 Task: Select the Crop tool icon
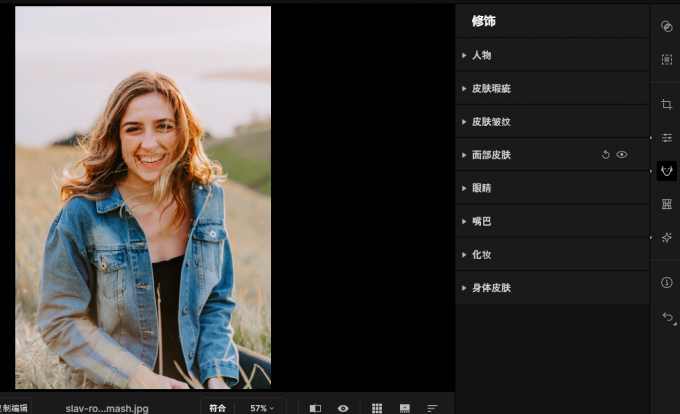pos(667,104)
